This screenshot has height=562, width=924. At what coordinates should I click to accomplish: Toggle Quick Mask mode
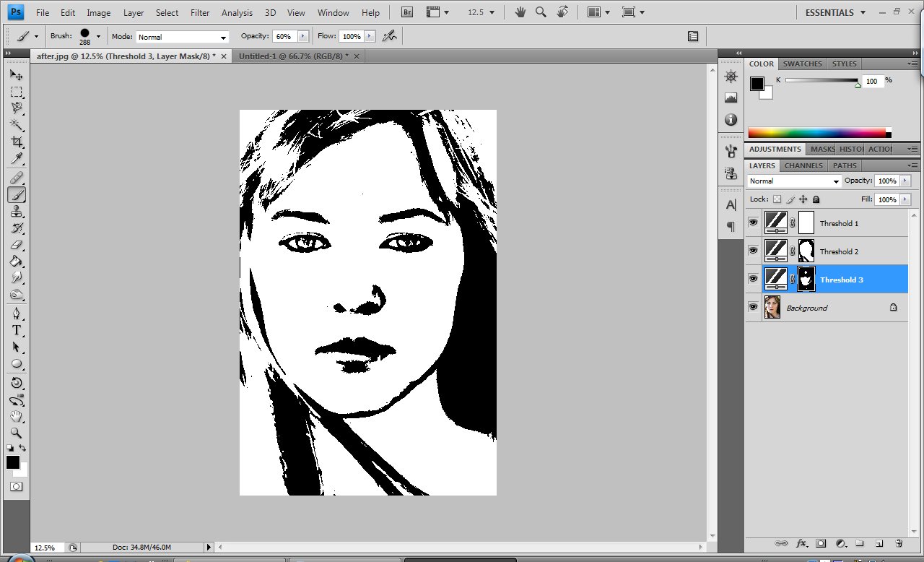click(x=16, y=487)
